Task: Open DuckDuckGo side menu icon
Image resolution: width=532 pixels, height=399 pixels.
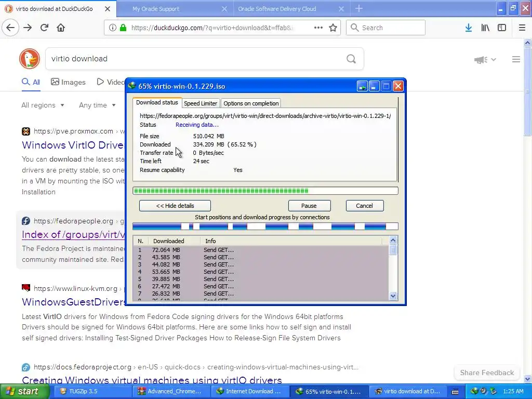Action: (516, 59)
